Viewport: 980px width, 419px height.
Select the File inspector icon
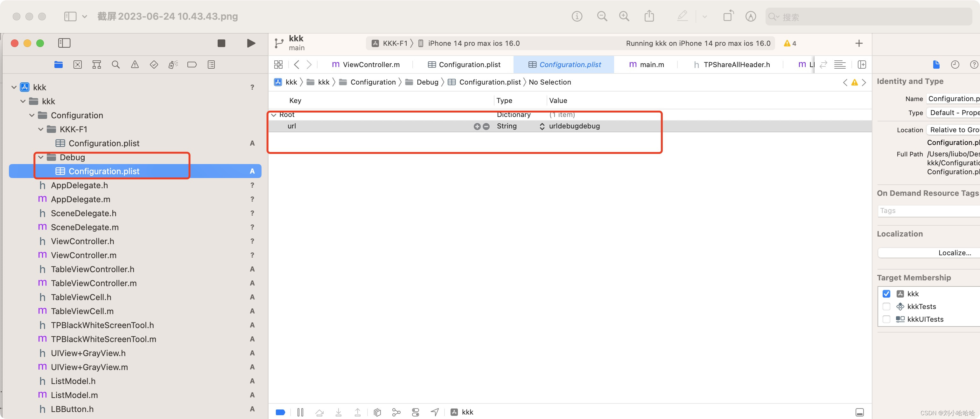coord(936,65)
